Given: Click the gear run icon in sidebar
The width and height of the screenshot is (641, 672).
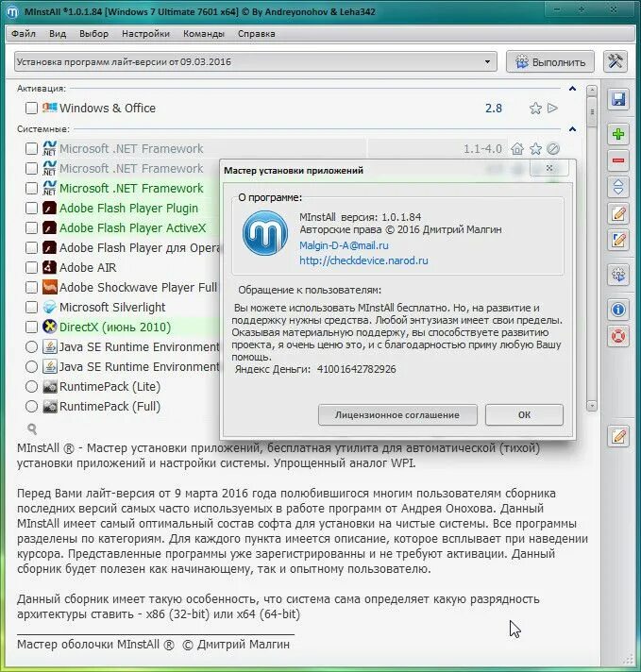Looking at the screenshot, I should [617, 275].
